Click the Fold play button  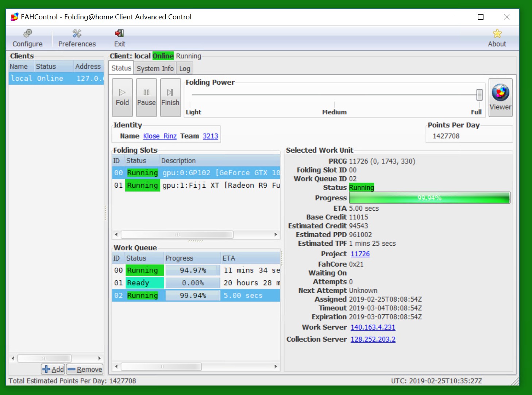tap(122, 97)
